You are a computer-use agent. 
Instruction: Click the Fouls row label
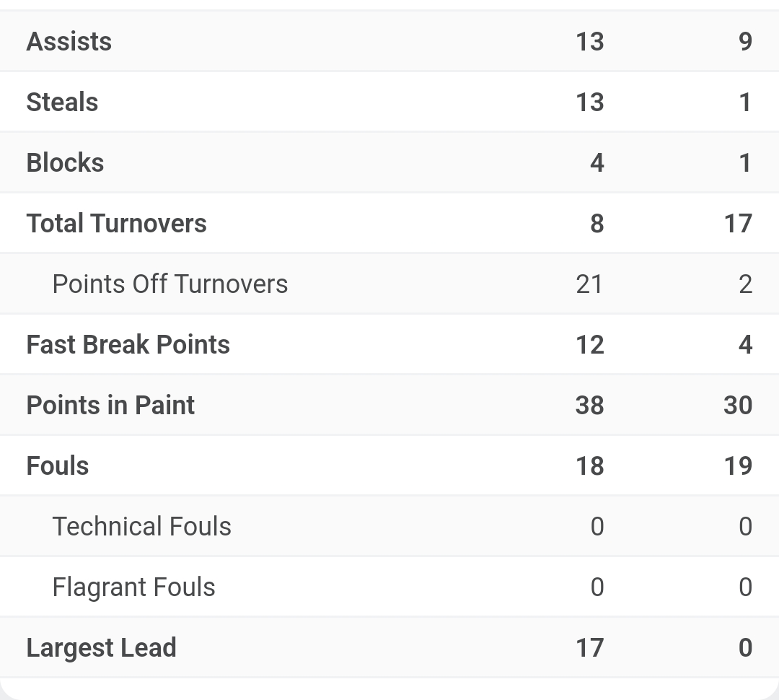tap(58, 466)
